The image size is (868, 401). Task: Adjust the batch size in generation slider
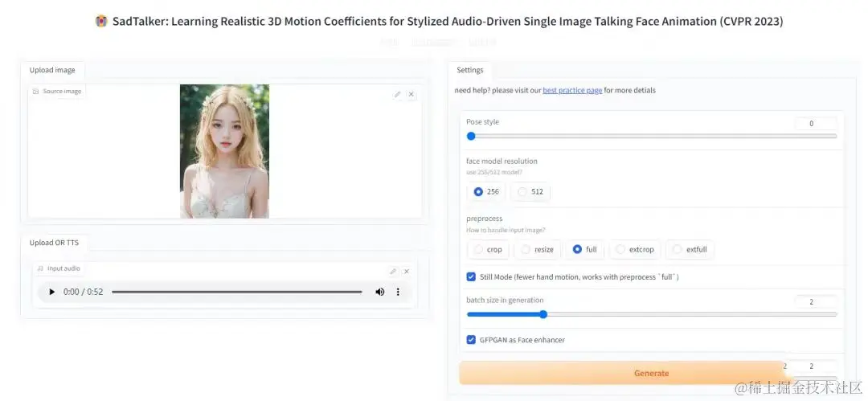[652, 314]
